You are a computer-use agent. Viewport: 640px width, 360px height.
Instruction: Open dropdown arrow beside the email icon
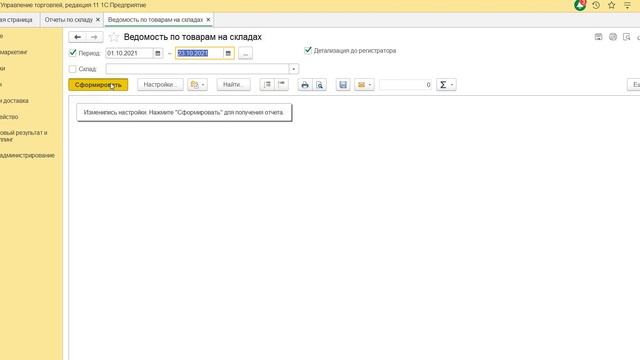click(x=370, y=85)
